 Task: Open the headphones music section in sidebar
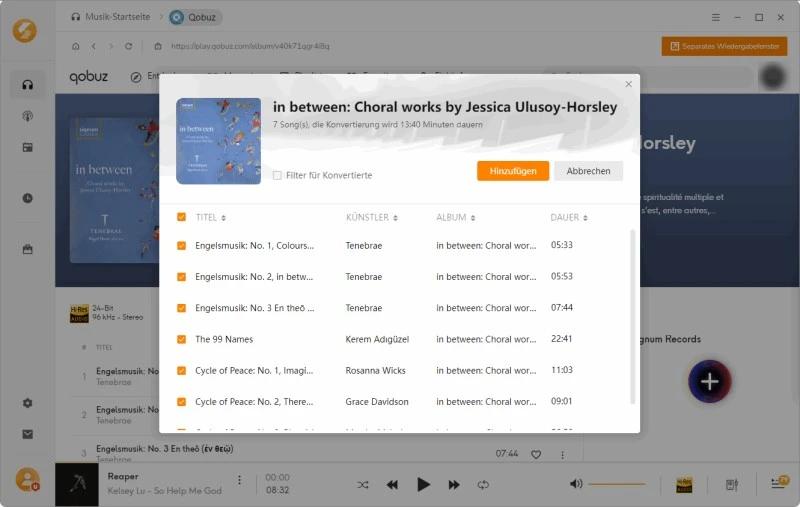pyautogui.click(x=28, y=85)
